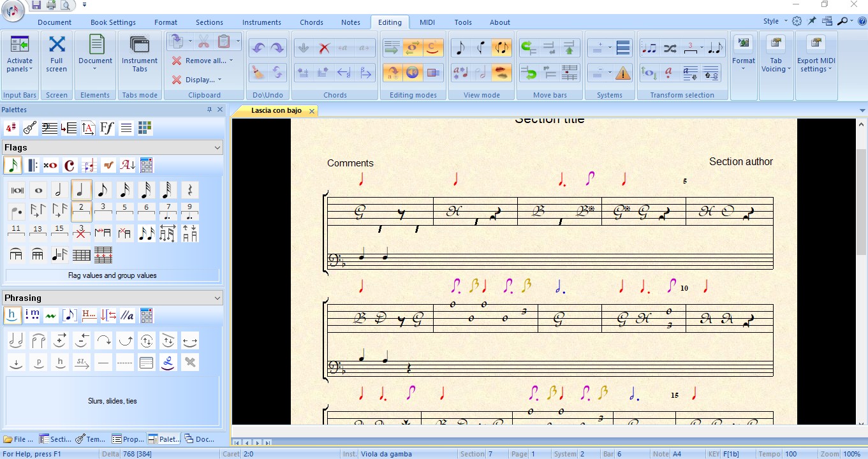Click the Full screen button
The width and height of the screenshot is (868, 459).
tap(57, 55)
